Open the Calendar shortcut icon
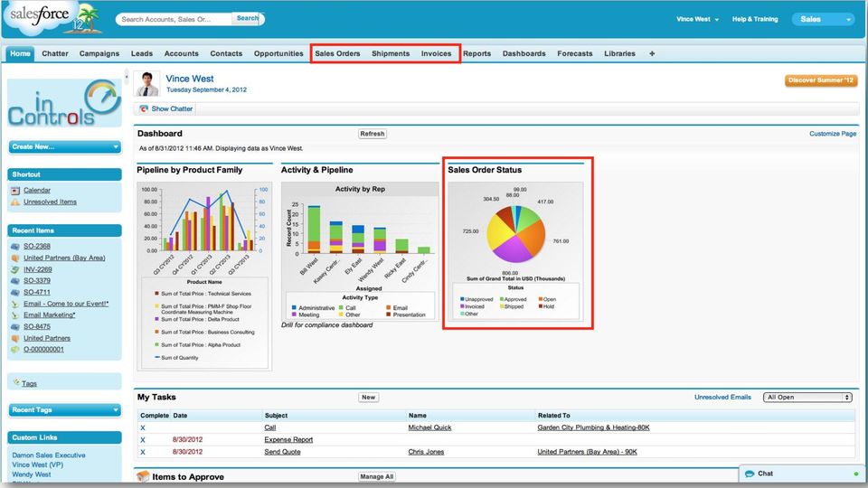This screenshot has width=868, height=488. (x=15, y=191)
